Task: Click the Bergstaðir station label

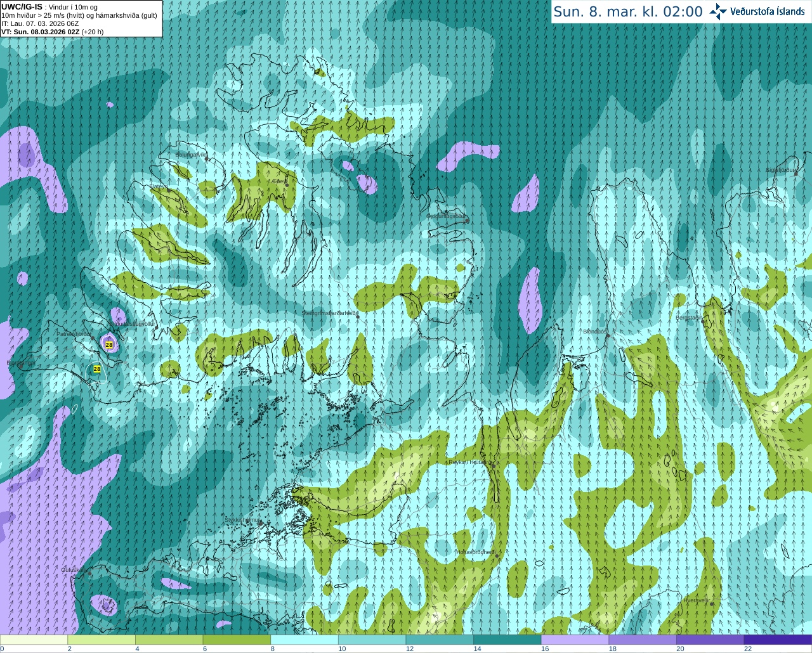Action: click(x=689, y=318)
